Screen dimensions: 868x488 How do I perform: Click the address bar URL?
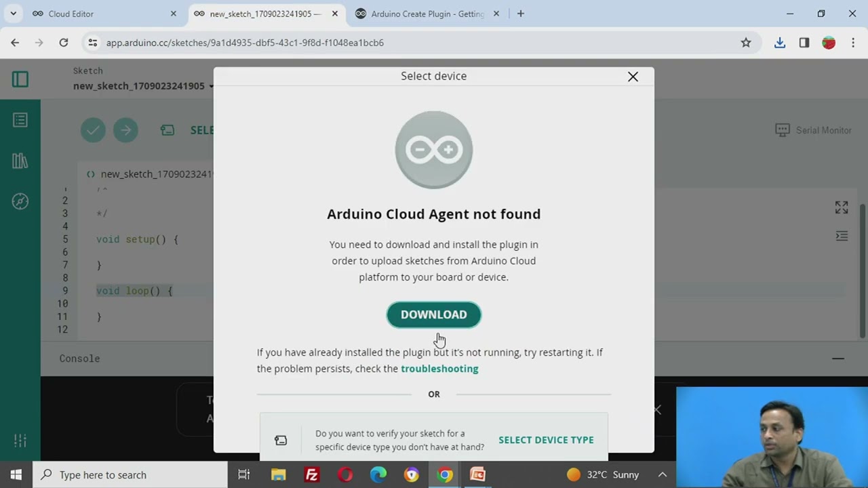tap(245, 43)
